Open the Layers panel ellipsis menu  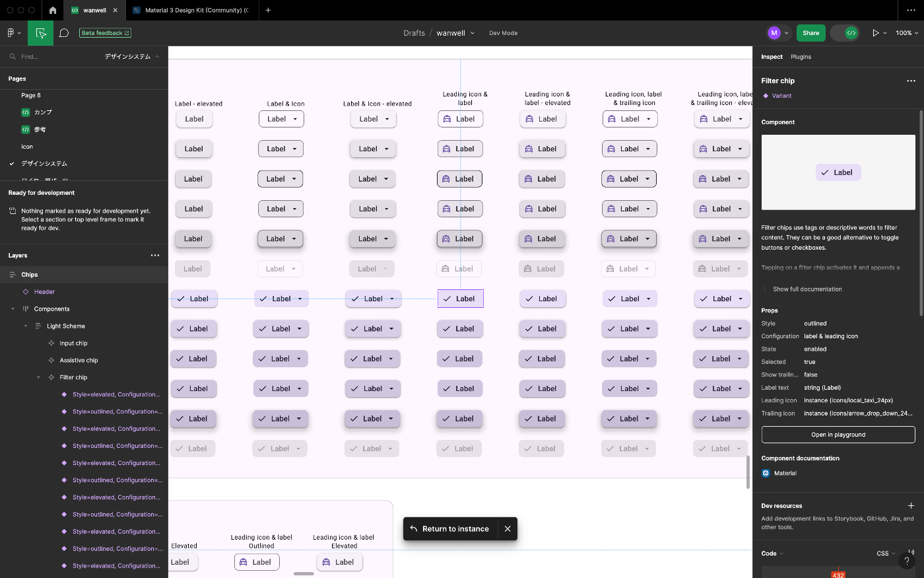point(155,256)
